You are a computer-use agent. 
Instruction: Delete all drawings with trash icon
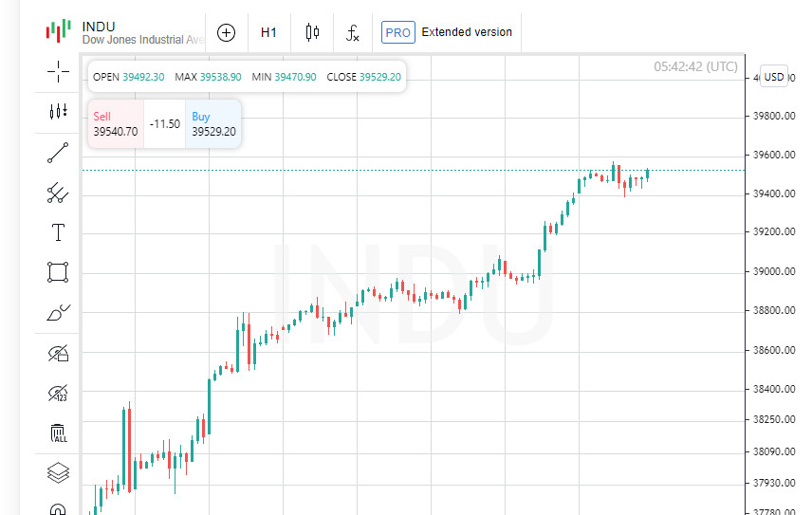[58, 433]
